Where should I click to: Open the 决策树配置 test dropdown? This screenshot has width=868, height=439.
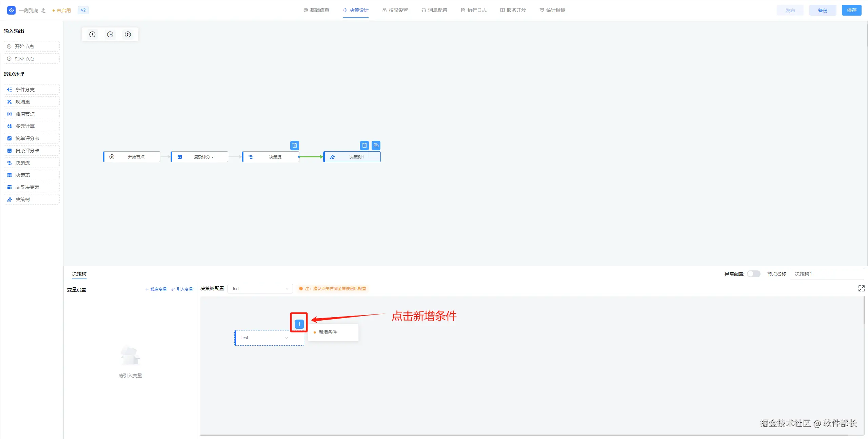[x=260, y=289]
